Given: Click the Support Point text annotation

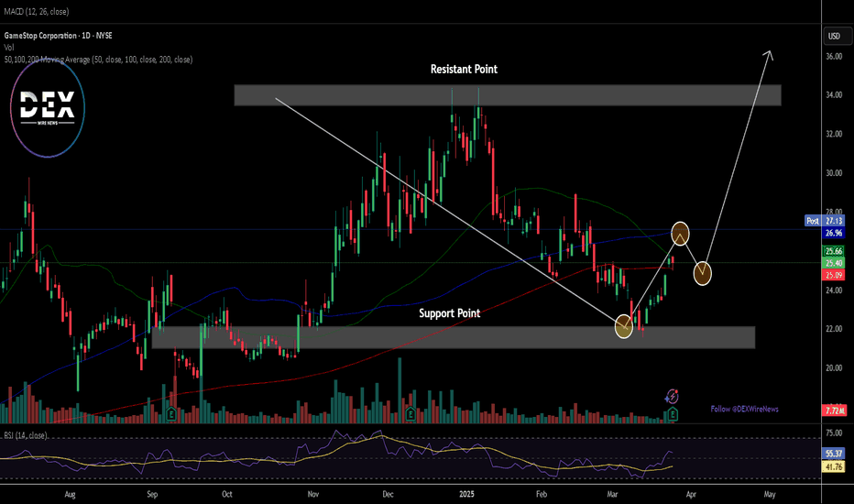Looking at the screenshot, I should 449,313.
